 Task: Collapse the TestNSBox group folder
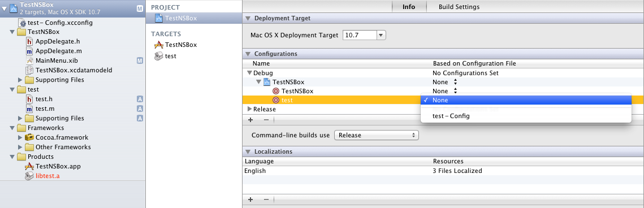tap(12, 32)
